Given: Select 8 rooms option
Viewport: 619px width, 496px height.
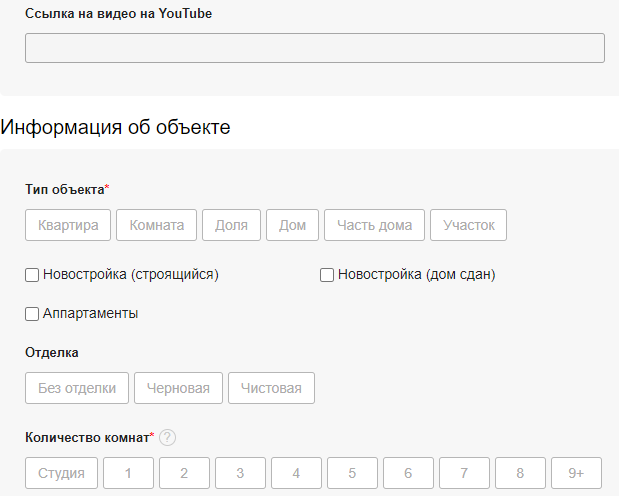Looking at the screenshot, I should tap(520, 473).
